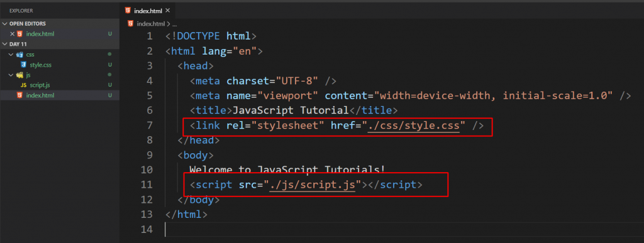Click the EXPLORER panel title
The height and width of the screenshot is (243, 644).
[x=21, y=11]
